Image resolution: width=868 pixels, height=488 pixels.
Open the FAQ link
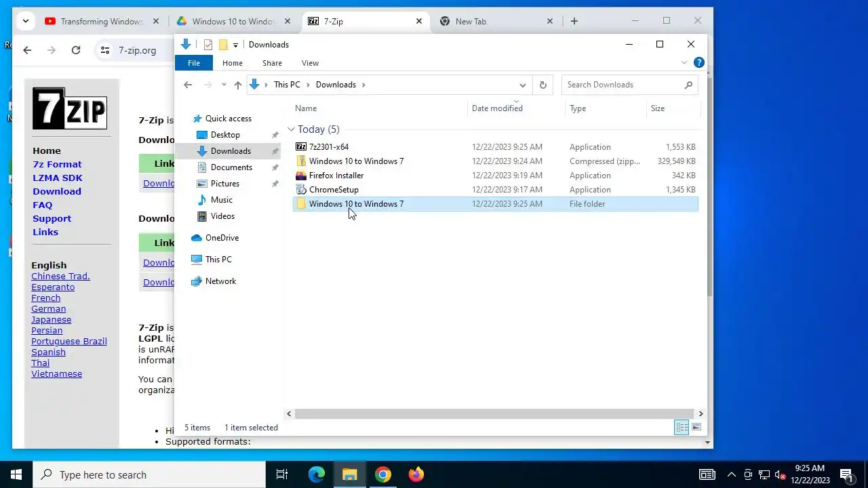[42, 205]
